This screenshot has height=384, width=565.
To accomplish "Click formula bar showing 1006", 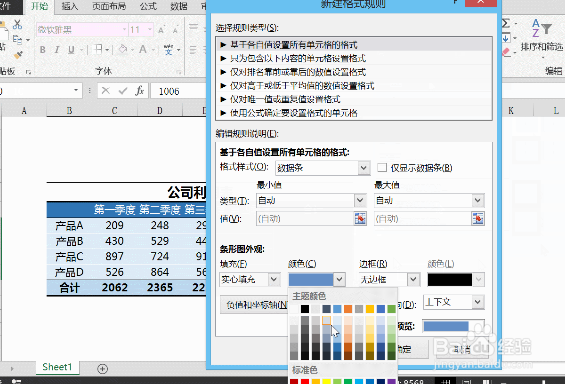I will point(178,91).
